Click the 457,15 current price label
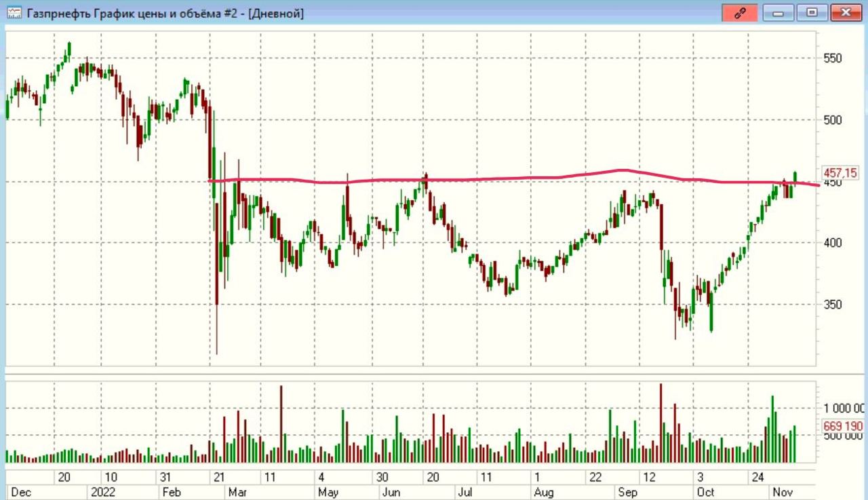This screenshot has height=500, width=868. [840, 173]
